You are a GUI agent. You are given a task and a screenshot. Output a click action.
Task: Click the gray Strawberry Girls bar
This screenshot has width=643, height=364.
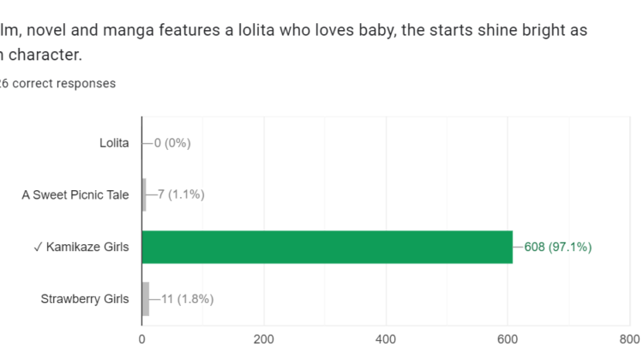click(x=146, y=299)
